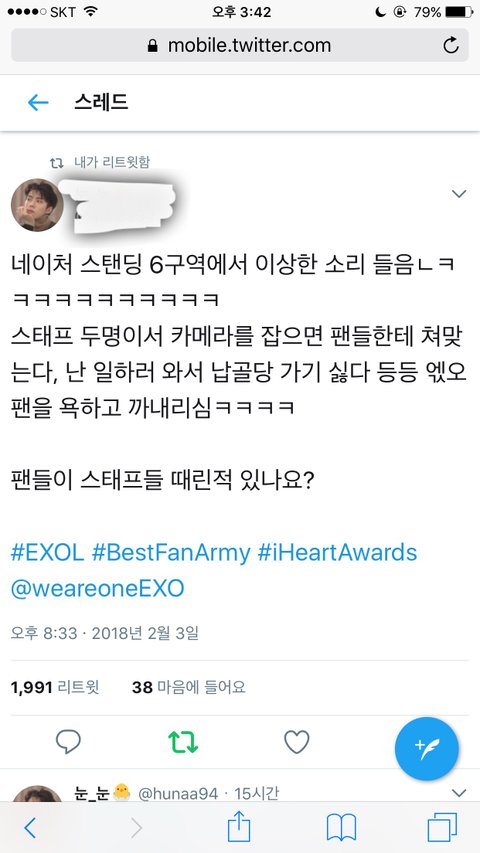This screenshot has width=480, height=853.
Task: Open the #BestFanArmy hashtag
Action: [171, 553]
